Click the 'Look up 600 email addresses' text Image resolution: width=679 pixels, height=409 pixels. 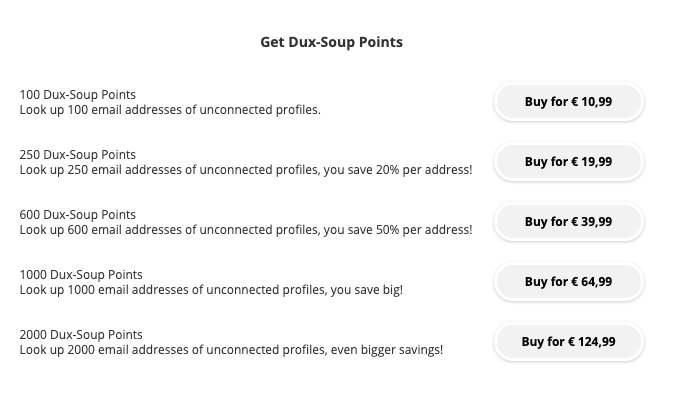coord(101,230)
